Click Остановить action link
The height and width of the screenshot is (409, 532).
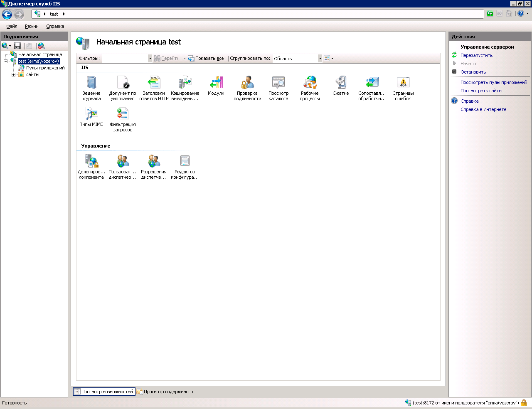(473, 72)
